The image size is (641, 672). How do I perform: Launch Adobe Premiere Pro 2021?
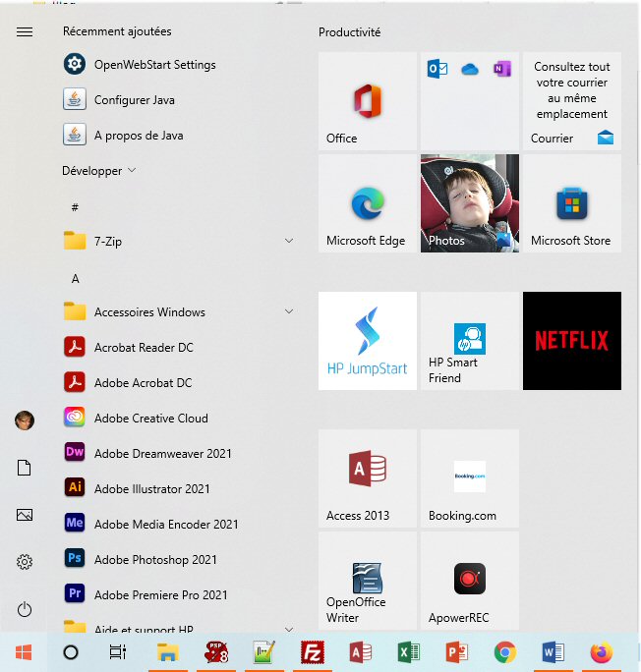(160, 595)
